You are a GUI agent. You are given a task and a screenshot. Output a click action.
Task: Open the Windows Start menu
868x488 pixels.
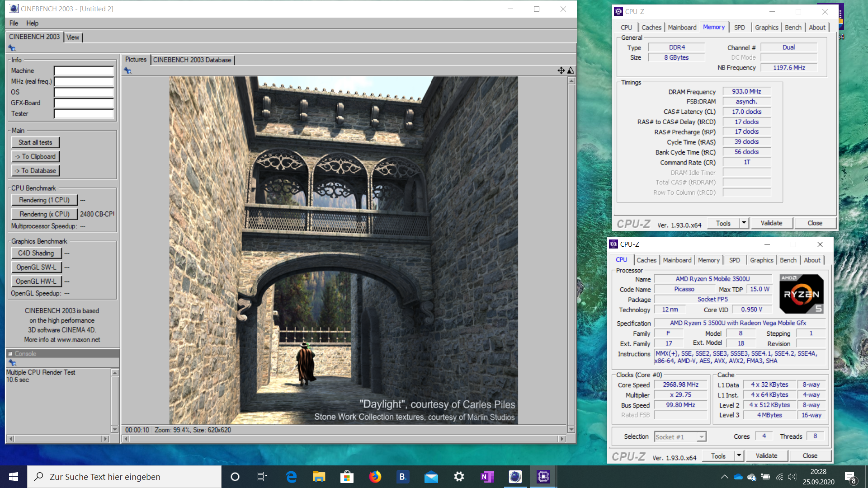coord(14,477)
